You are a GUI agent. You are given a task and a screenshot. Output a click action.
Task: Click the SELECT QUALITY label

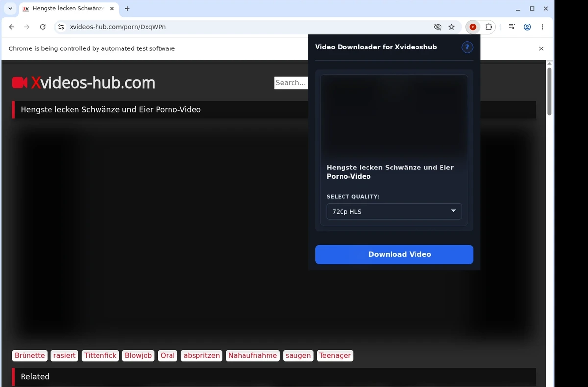coord(353,197)
